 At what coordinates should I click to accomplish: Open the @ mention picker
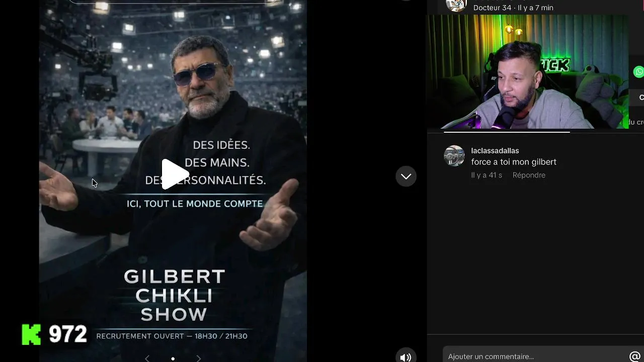pos(634,356)
